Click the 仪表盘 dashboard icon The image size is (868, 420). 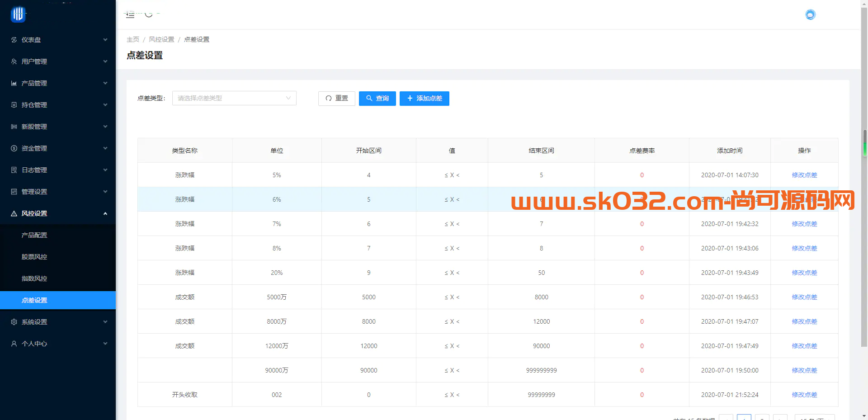[14, 40]
